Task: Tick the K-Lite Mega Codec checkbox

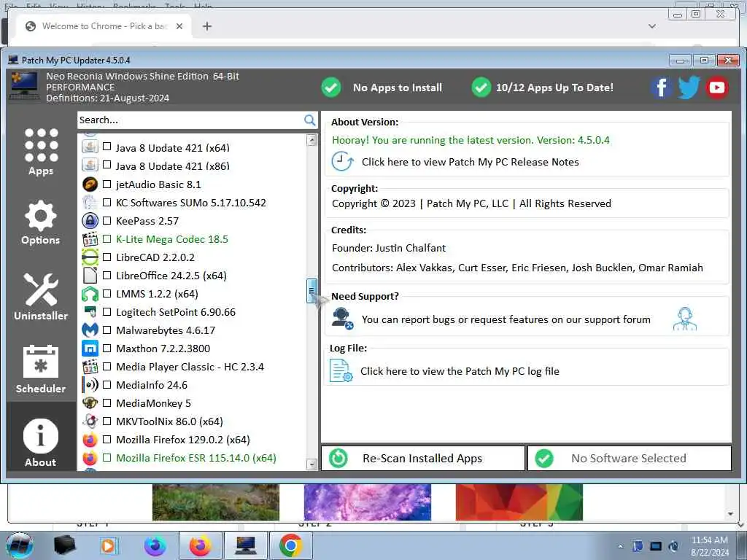Action: 107,239
